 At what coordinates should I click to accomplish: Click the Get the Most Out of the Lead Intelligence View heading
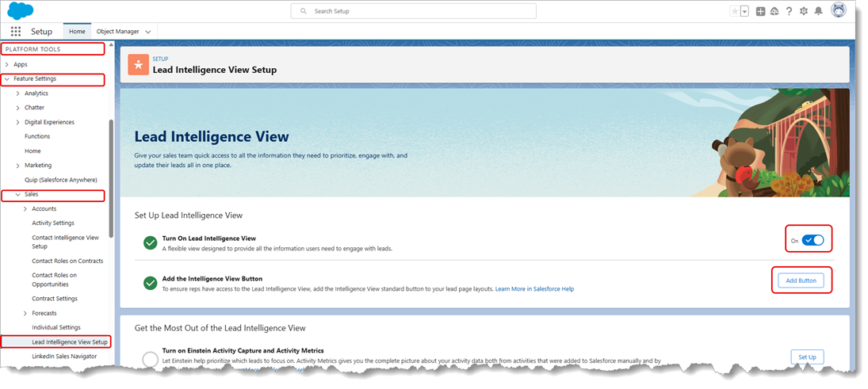pyautogui.click(x=220, y=328)
